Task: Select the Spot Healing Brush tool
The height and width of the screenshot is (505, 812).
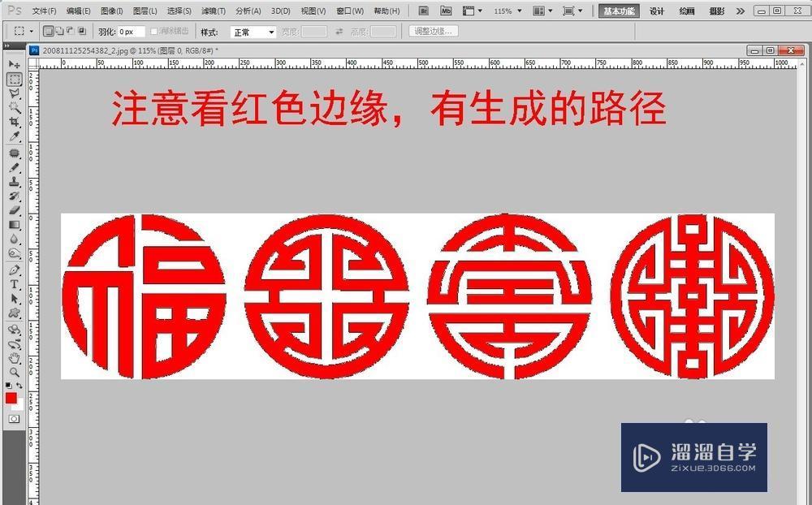Action: point(14,153)
